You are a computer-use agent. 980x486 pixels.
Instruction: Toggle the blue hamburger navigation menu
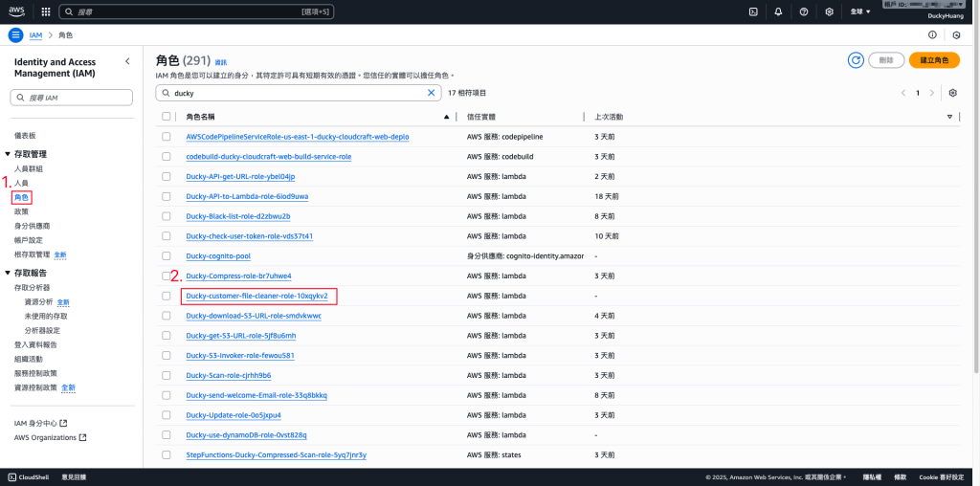pyautogui.click(x=15, y=35)
